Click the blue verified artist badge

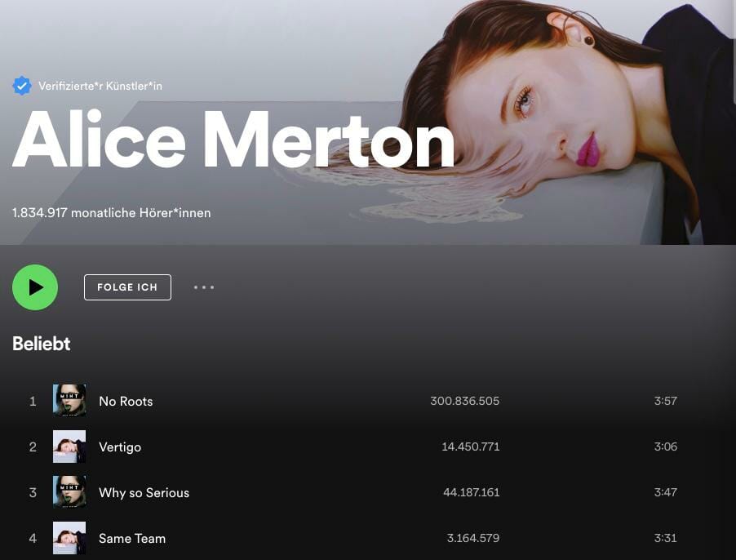tap(21, 86)
